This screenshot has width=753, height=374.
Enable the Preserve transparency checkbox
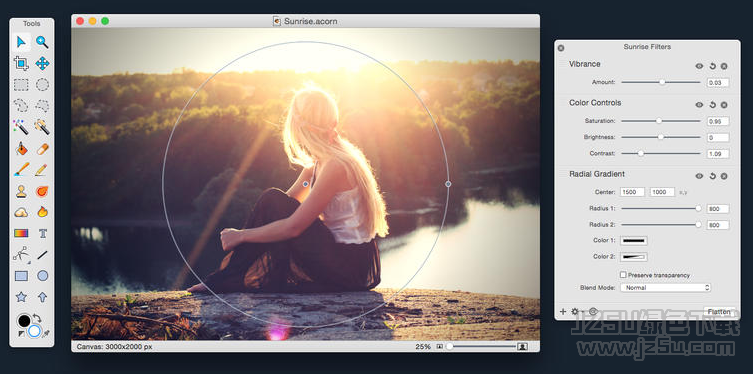(x=623, y=275)
